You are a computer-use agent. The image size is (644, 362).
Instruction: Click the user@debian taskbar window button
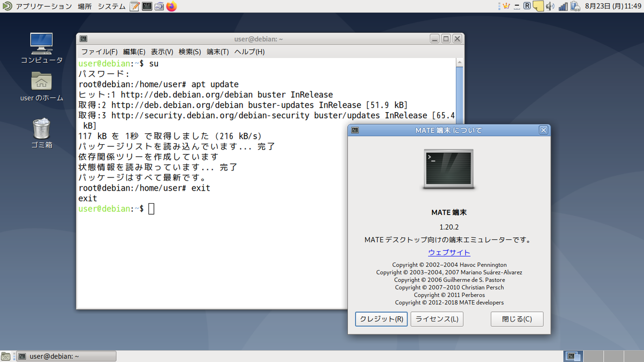66,356
